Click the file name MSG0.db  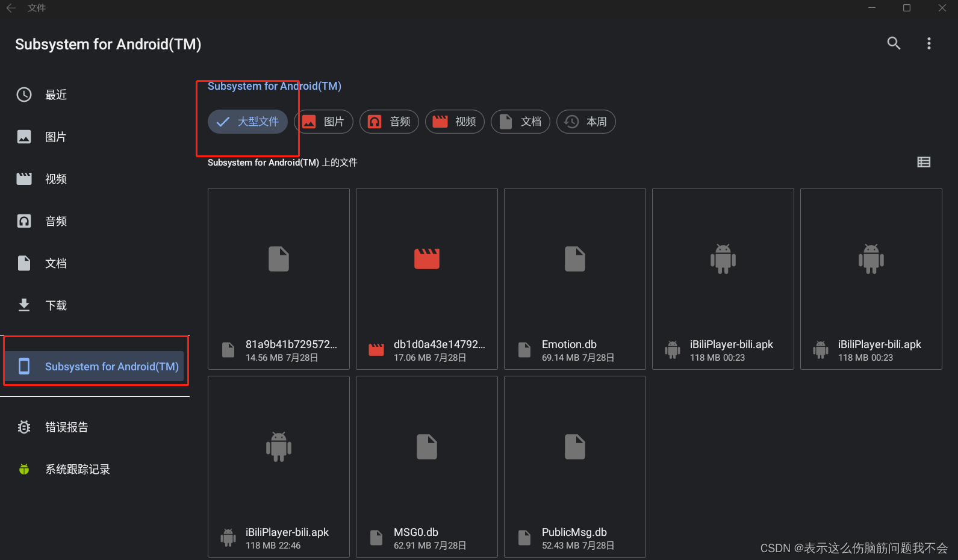click(x=416, y=532)
